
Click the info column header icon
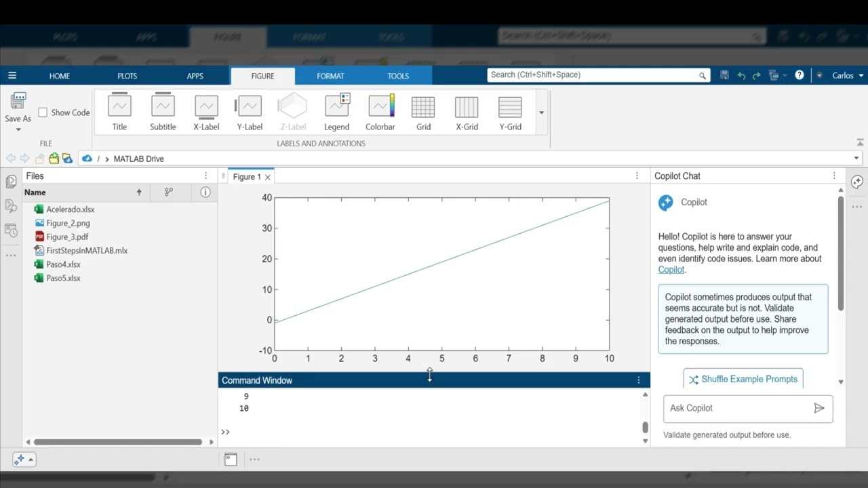(x=205, y=192)
